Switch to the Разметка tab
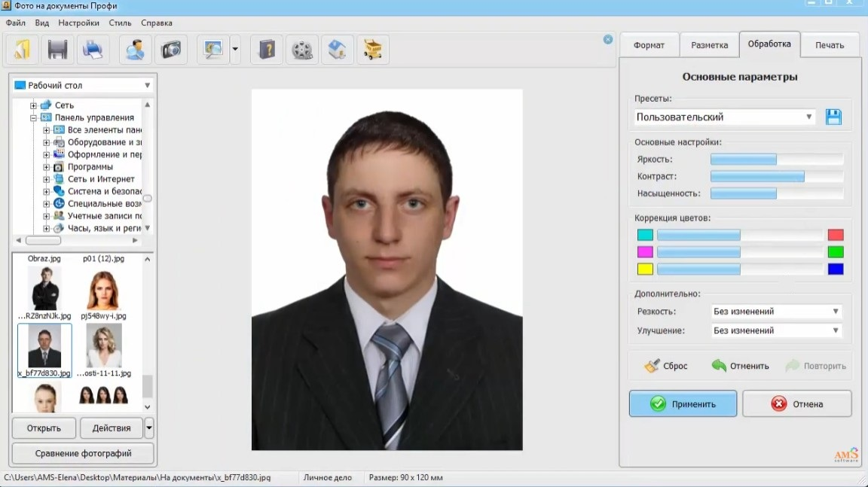The width and height of the screenshot is (868, 487). click(709, 45)
